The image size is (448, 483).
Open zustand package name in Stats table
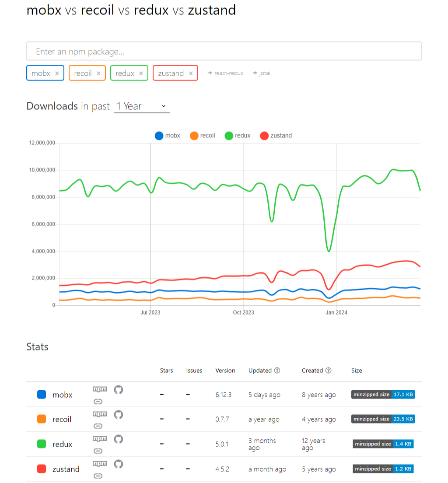click(x=66, y=469)
